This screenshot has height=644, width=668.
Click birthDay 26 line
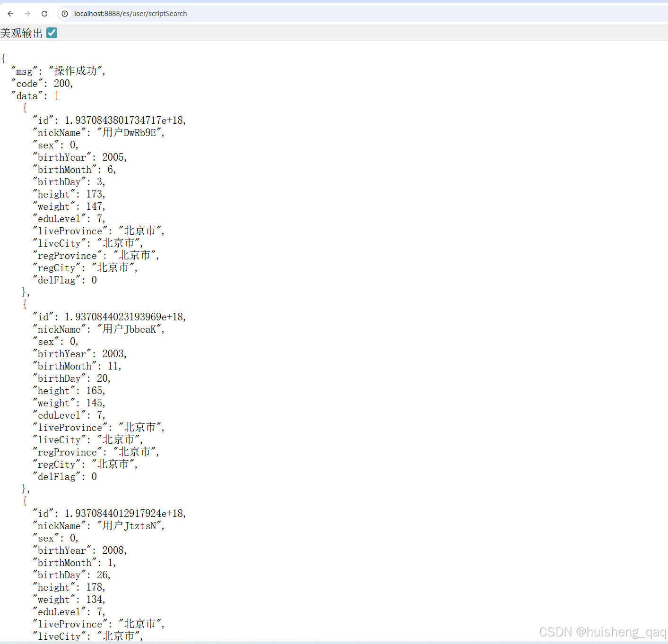pyautogui.click(x=72, y=575)
